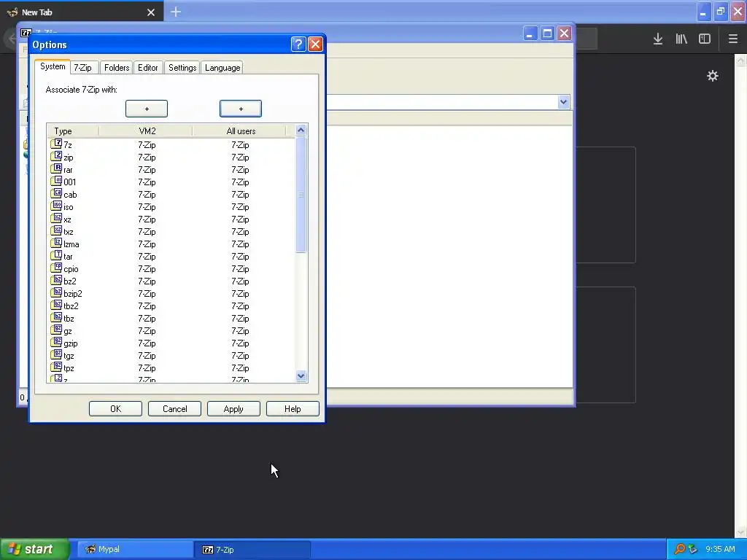The width and height of the screenshot is (747, 560).
Task: Select the System tab
Action: pos(53,66)
